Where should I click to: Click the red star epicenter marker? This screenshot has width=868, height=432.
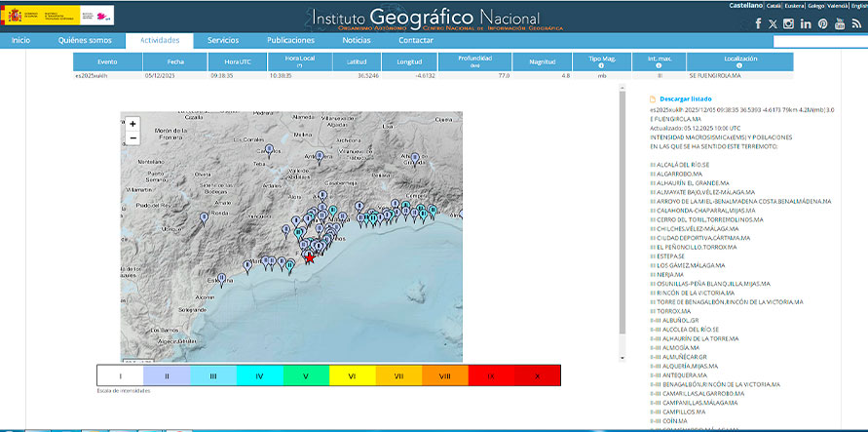point(311,257)
